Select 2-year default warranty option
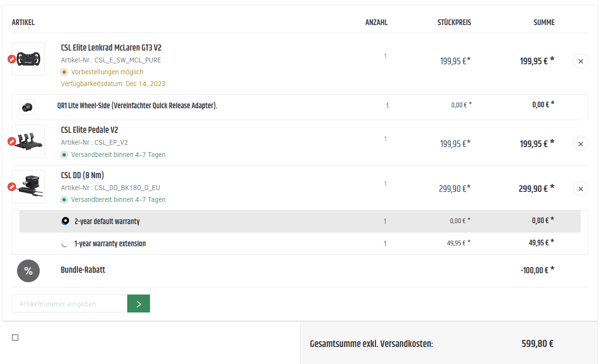Screen dimensions: 601x364 (65, 221)
